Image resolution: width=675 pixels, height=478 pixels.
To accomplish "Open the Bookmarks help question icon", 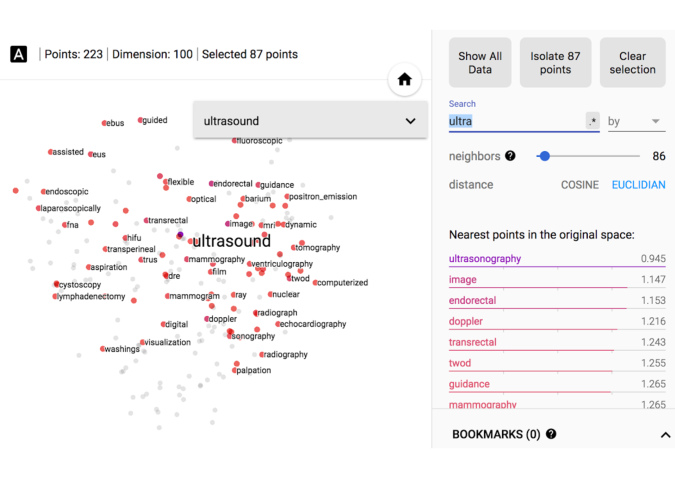I will click(x=551, y=434).
